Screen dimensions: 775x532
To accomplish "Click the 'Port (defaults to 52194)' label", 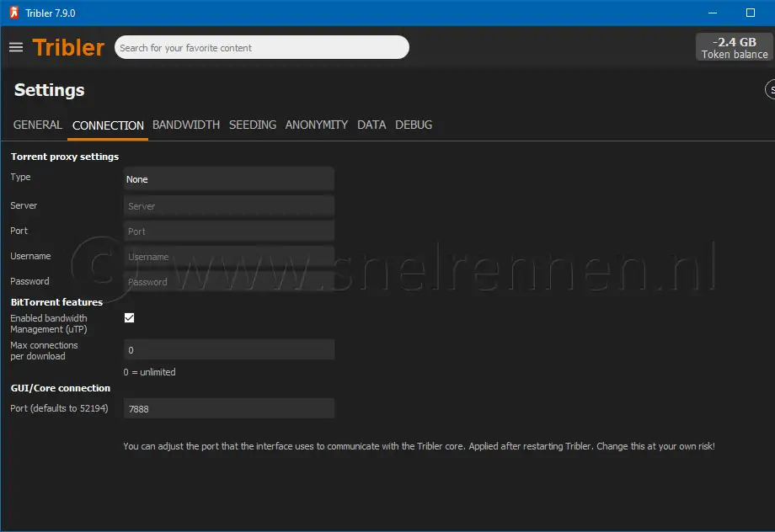I will tap(59, 408).
